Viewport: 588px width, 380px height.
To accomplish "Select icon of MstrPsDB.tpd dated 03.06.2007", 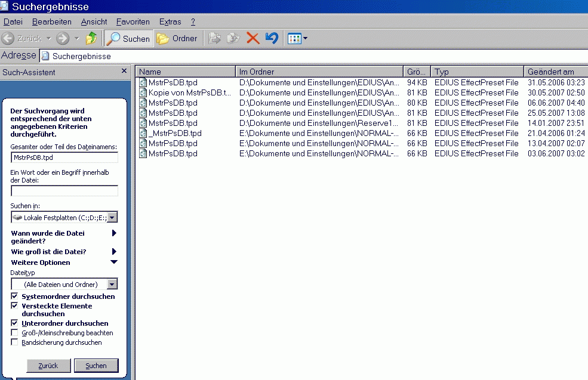I will point(143,153).
